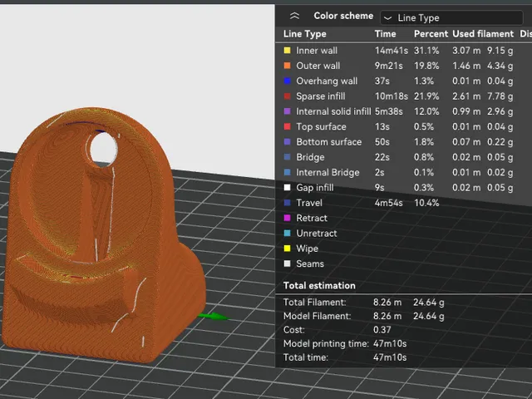
Task: Select the Top surface label
Action: pyautogui.click(x=321, y=126)
